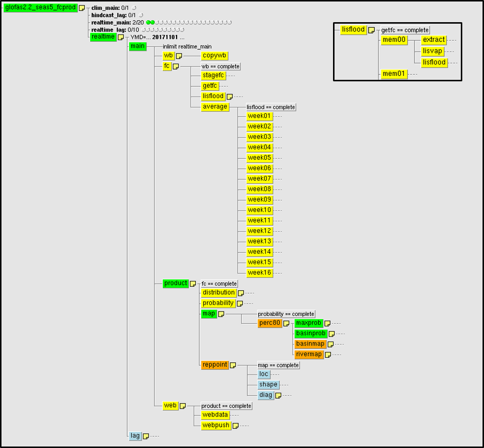Click the note icon beside the lag node
The width and height of the screenshot is (484, 448).
[x=146, y=436]
